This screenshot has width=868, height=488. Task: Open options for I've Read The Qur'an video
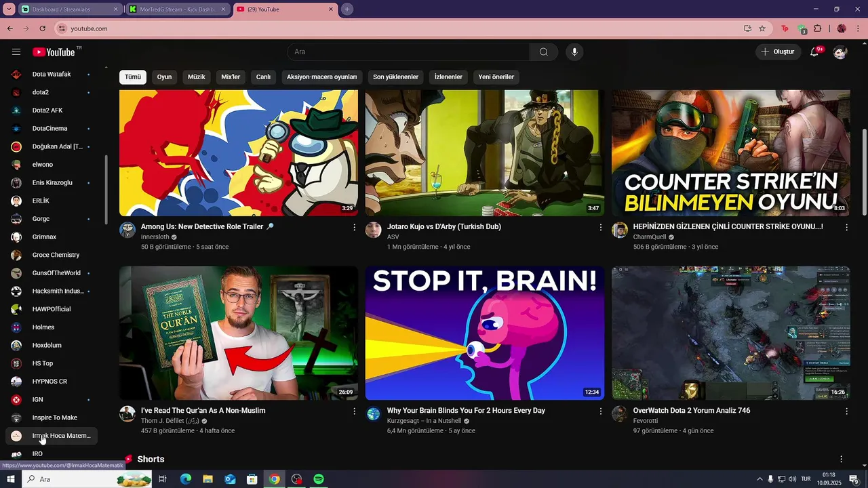coord(354,411)
